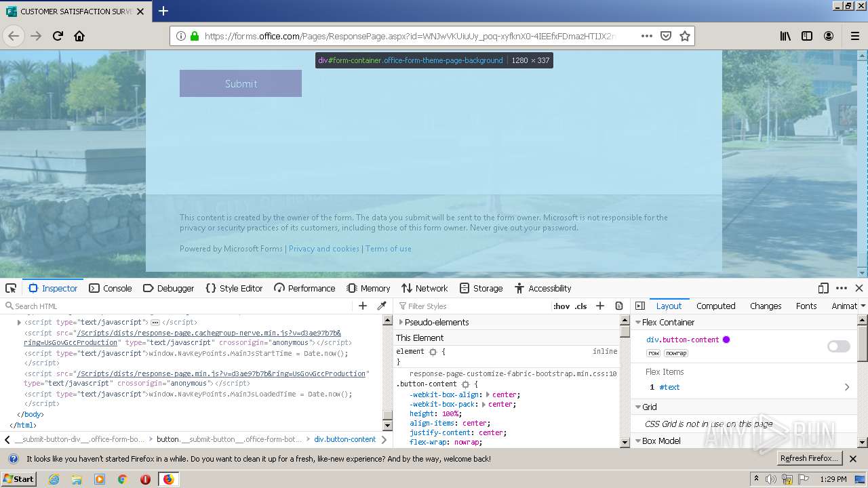Show the remaining sidebar tabs dropdown
The height and width of the screenshot is (488, 868).
point(863,306)
